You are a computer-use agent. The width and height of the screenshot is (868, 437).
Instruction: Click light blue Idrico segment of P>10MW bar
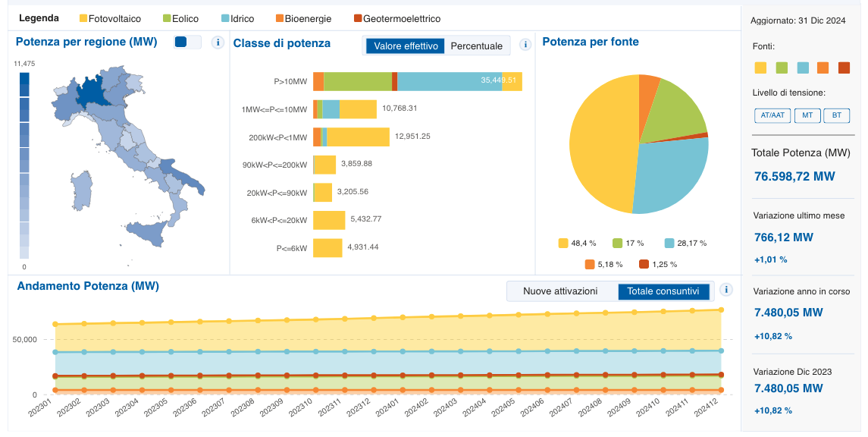coord(450,81)
